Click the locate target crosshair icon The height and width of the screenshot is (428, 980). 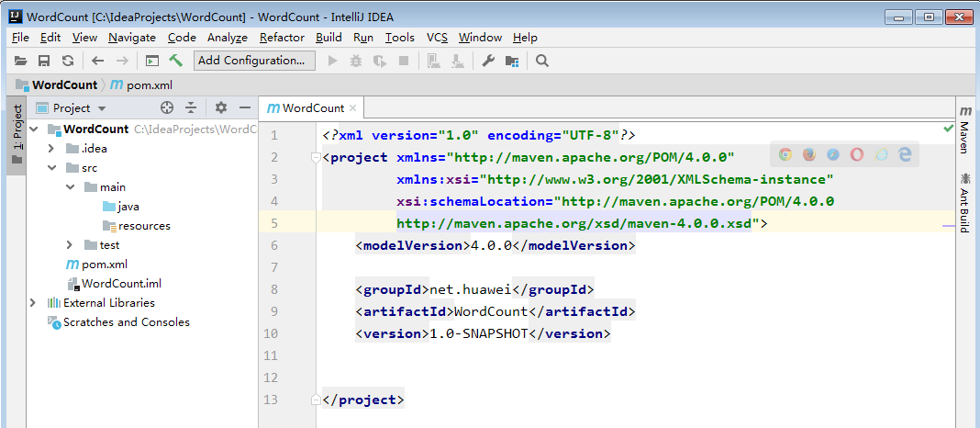(166, 107)
